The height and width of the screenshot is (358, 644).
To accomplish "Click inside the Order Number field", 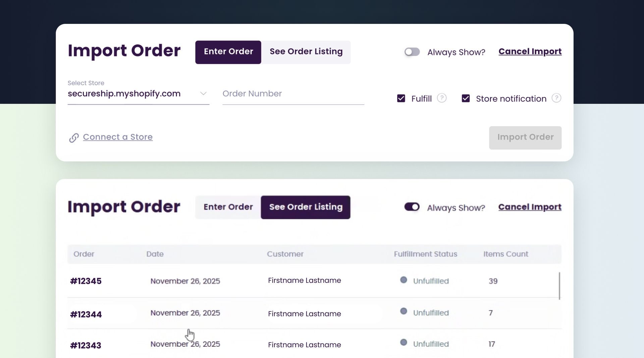I will 293,94.
